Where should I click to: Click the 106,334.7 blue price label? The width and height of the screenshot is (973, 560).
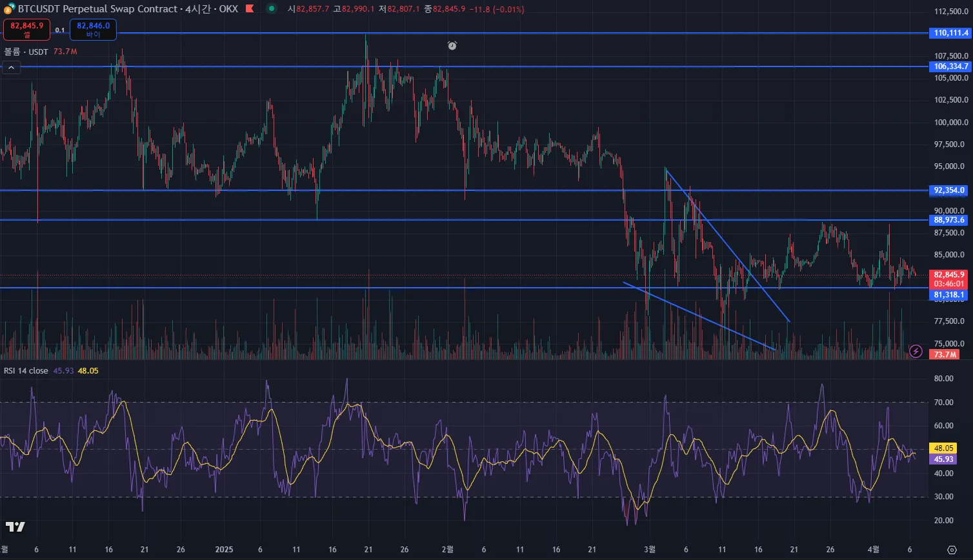949,66
